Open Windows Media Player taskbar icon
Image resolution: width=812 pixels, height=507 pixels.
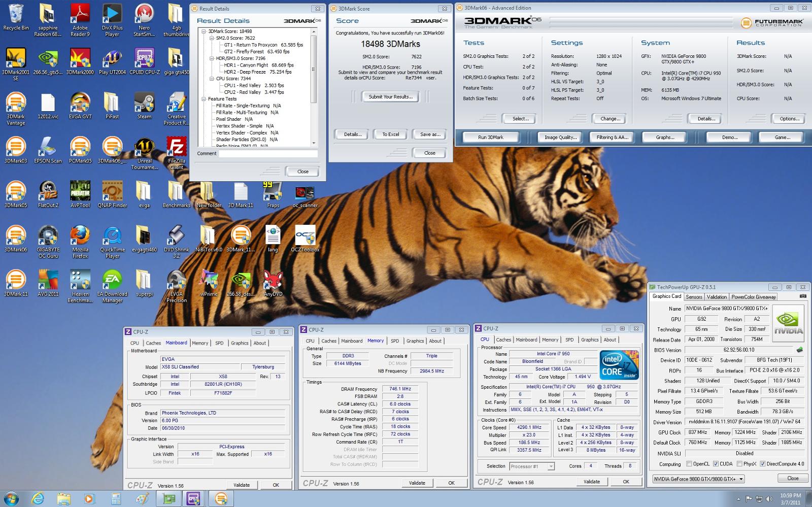click(88, 499)
